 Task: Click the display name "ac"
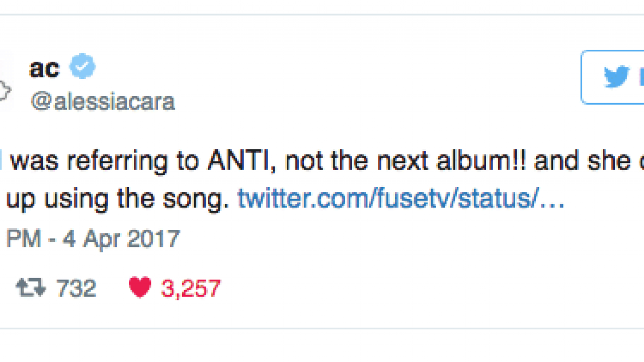click(x=44, y=67)
